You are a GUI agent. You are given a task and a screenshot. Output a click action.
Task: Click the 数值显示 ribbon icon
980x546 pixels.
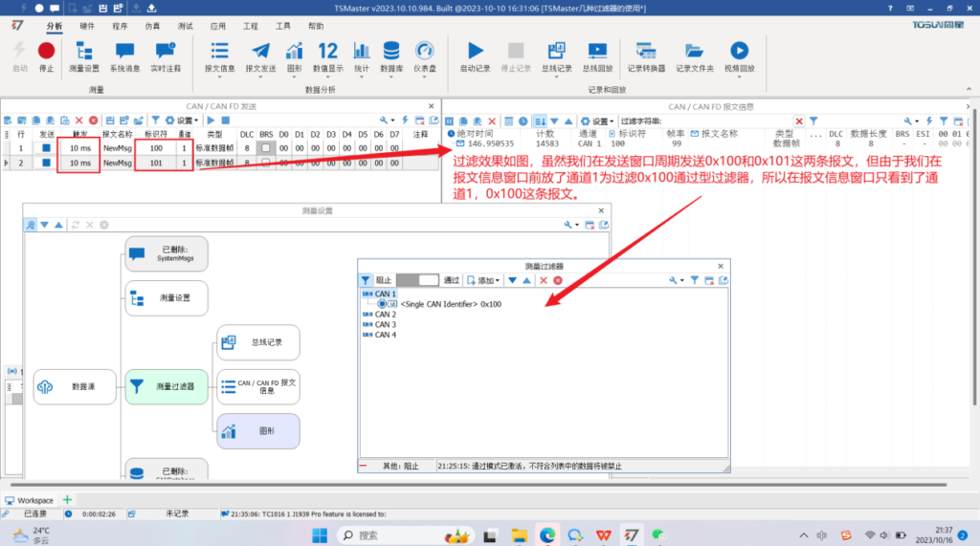tap(327, 54)
